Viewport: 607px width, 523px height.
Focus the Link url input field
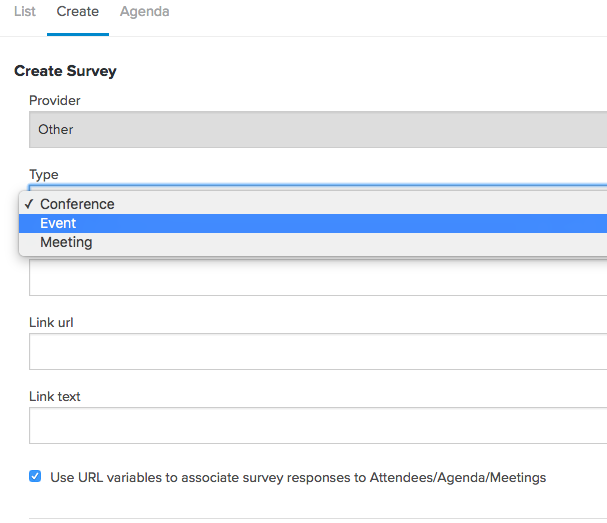318,352
